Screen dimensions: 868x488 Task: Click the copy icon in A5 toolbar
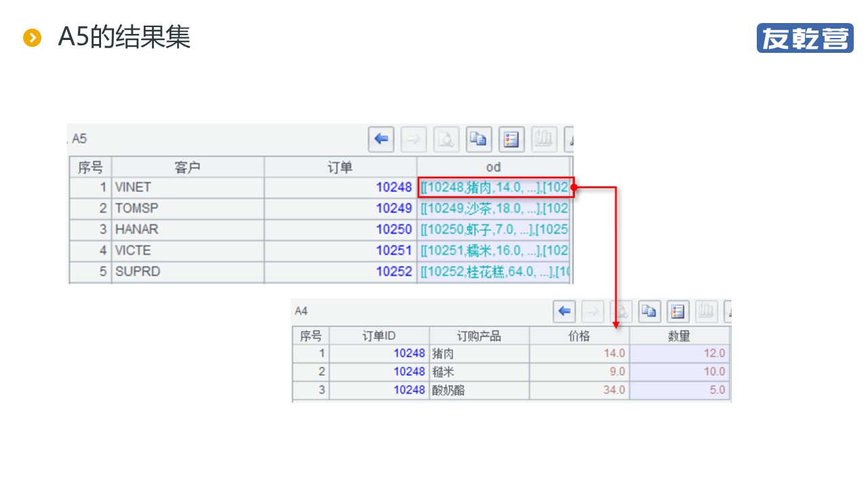coord(479,140)
